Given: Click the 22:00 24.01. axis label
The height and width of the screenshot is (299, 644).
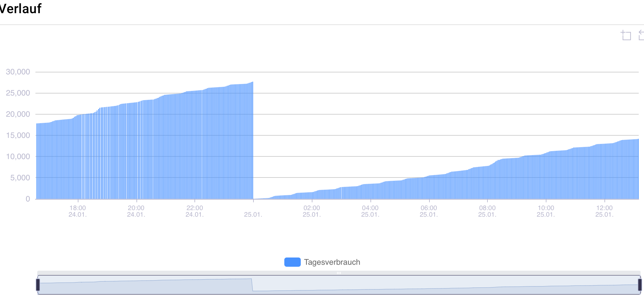Looking at the screenshot, I should pyautogui.click(x=194, y=211).
